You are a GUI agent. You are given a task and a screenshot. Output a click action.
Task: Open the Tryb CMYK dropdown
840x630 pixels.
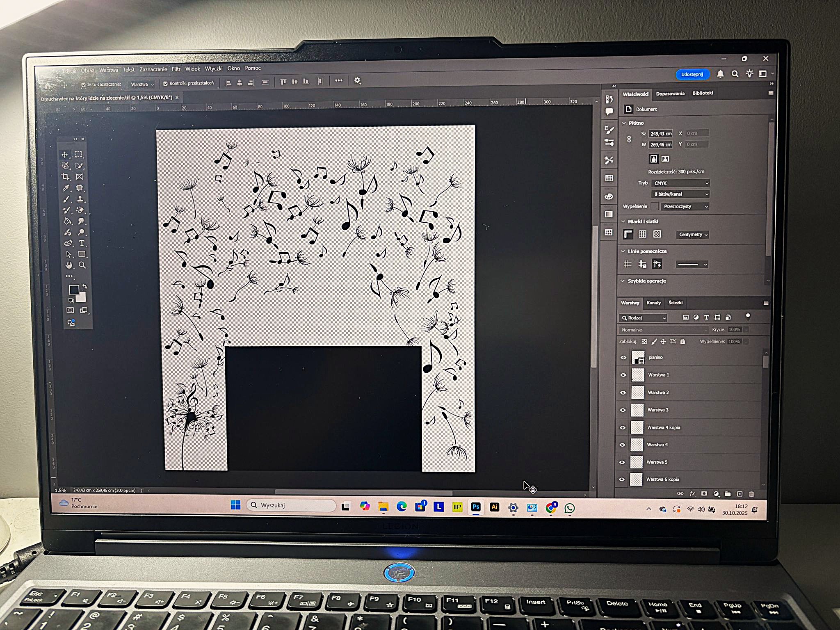coord(681,183)
